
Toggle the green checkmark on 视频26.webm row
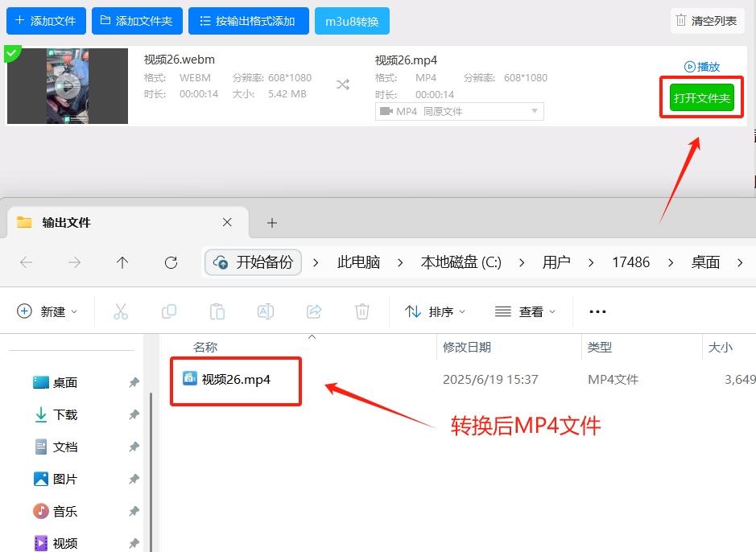click(11, 53)
